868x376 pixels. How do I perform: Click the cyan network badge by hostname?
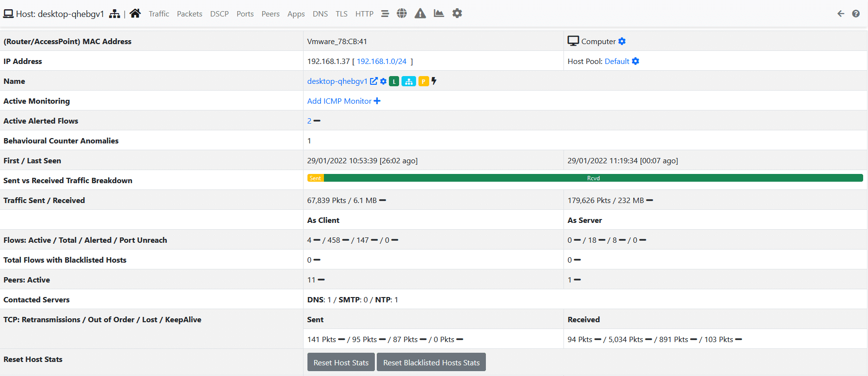click(x=409, y=81)
